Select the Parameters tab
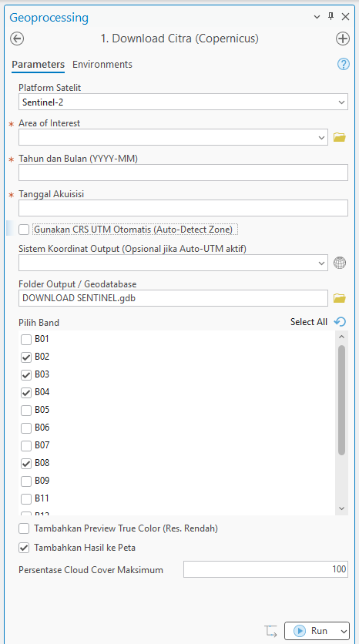 [x=39, y=65]
